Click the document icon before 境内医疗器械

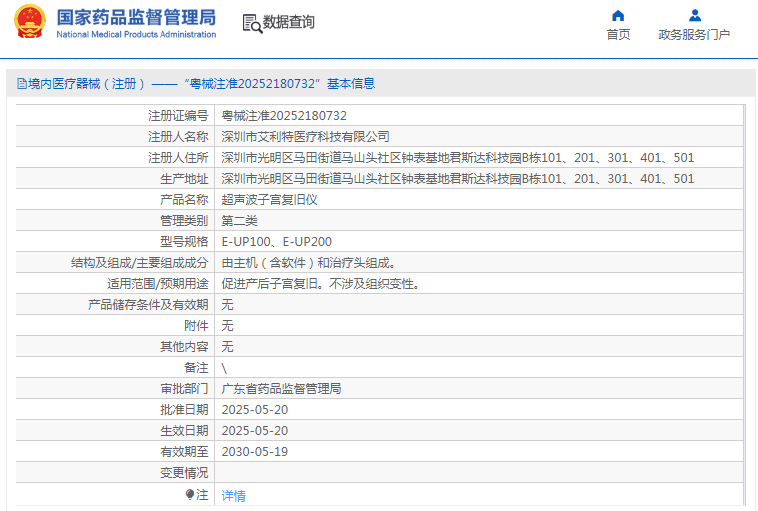click(x=21, y=84)
